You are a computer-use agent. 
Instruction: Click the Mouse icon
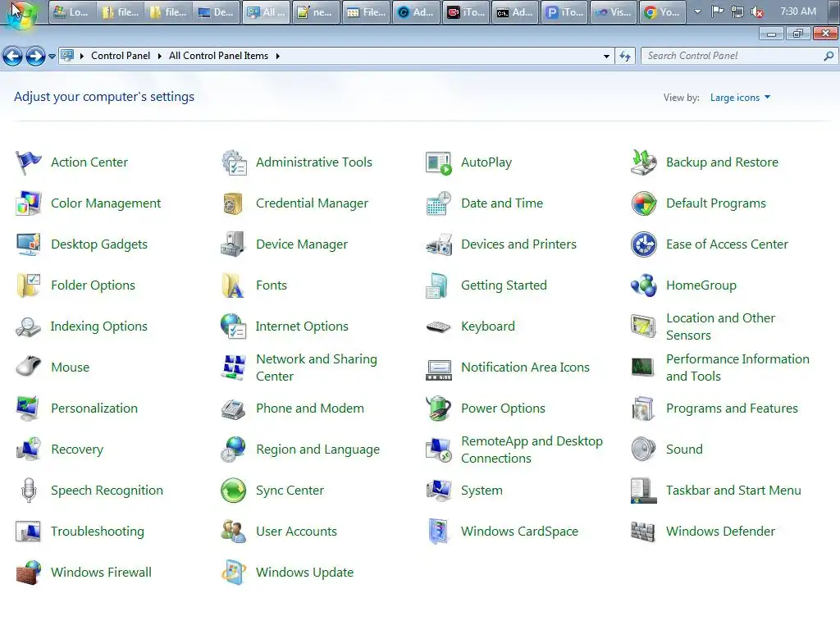point(29,367)
